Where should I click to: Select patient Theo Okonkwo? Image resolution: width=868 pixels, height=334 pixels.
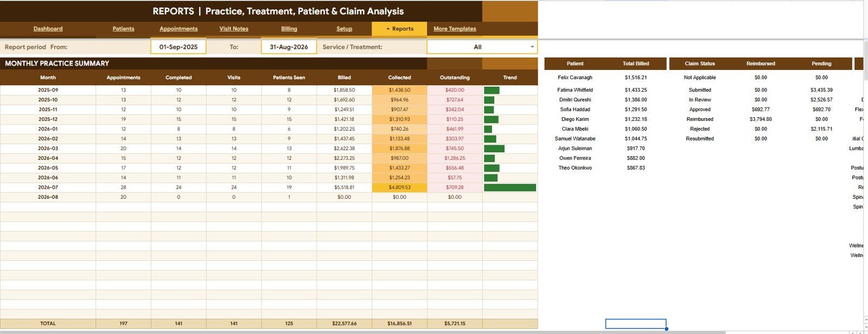tap(575, 168)
